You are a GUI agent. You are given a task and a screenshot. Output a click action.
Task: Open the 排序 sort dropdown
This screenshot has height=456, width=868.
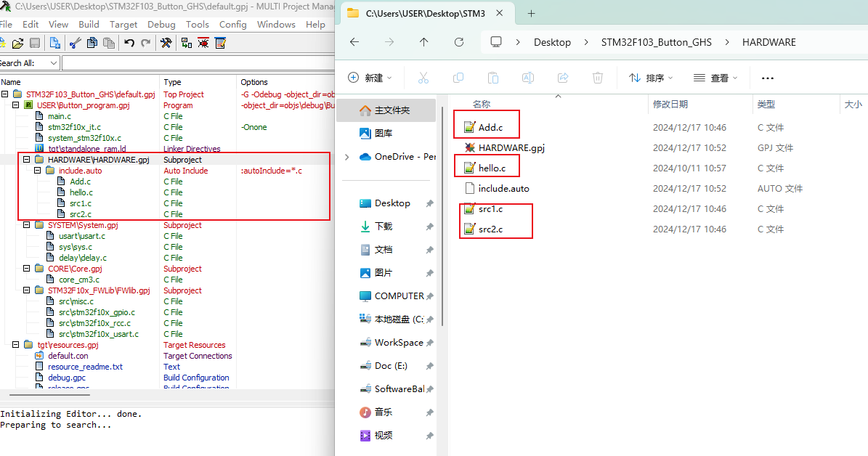651,78
